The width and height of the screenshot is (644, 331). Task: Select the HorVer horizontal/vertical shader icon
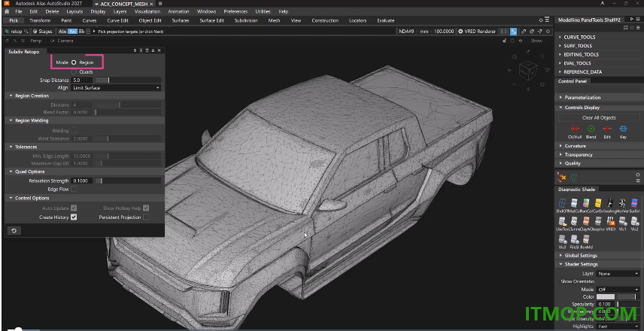[x=623, y=205]
